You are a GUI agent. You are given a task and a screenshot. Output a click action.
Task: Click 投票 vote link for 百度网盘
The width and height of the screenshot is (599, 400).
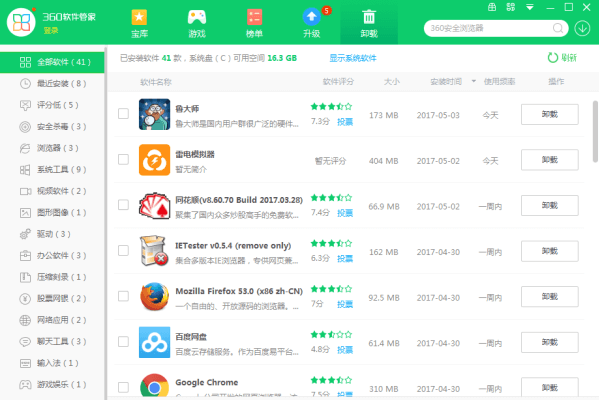(x=345, y=350)
